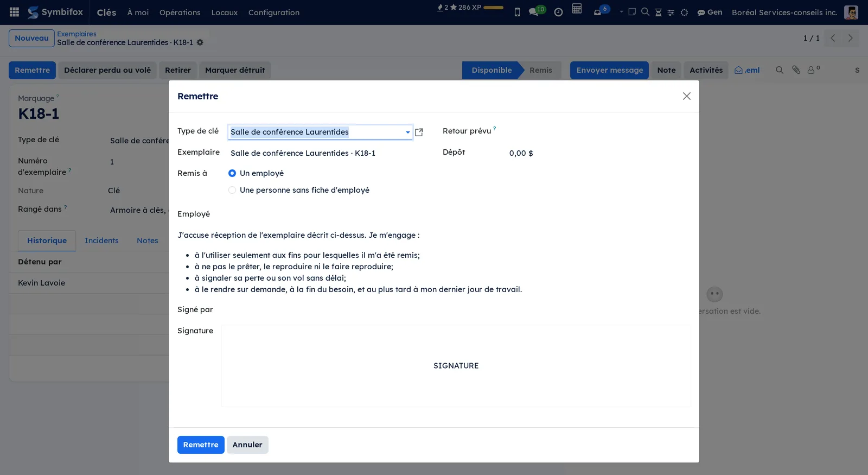Image resolution: width=868 pixels, height=475 pixels.
Task: Click the Symbifox logo
Action: coord(55,12)
